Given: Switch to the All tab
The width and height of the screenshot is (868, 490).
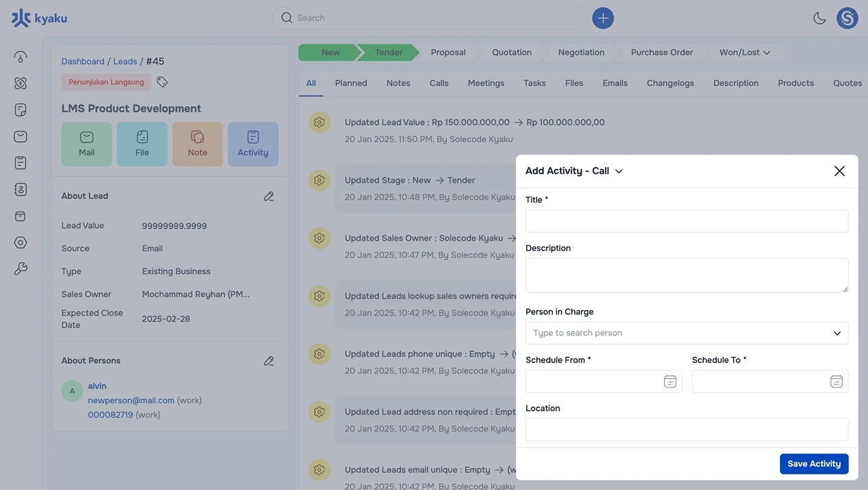Looking at the screenshot, I should click(311, 83).
